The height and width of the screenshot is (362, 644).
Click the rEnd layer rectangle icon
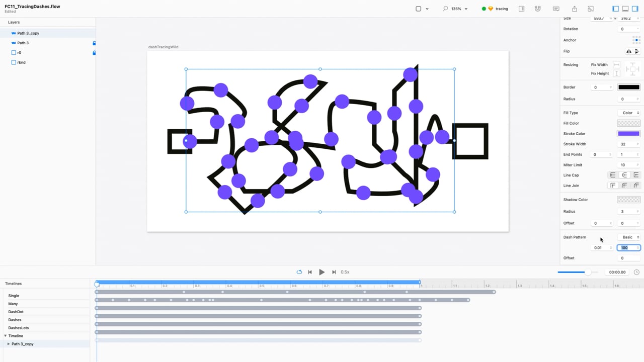click(14, 62)
